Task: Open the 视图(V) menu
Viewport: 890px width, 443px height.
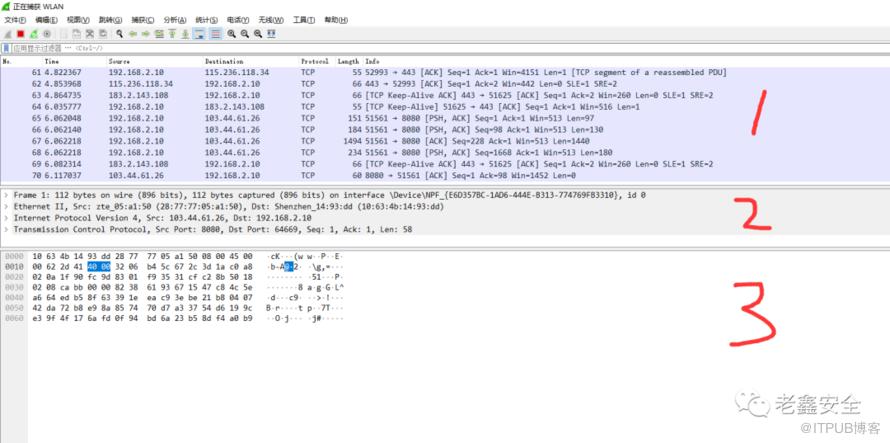Action: tap(78, 20)
